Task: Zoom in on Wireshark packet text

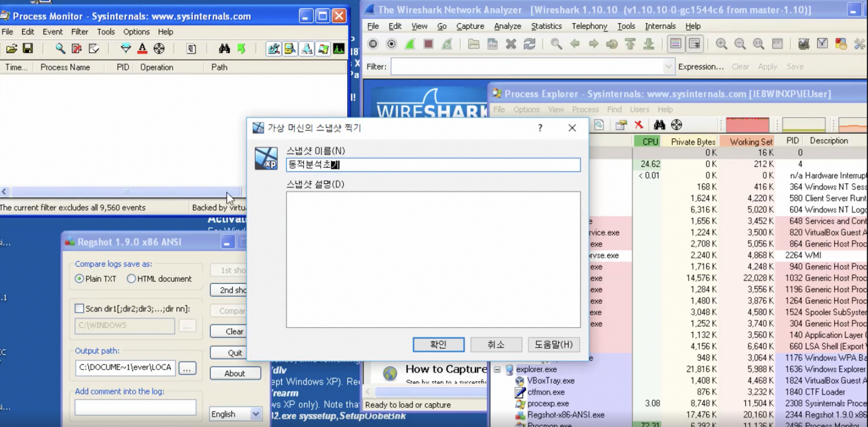Action: [722, 44]
